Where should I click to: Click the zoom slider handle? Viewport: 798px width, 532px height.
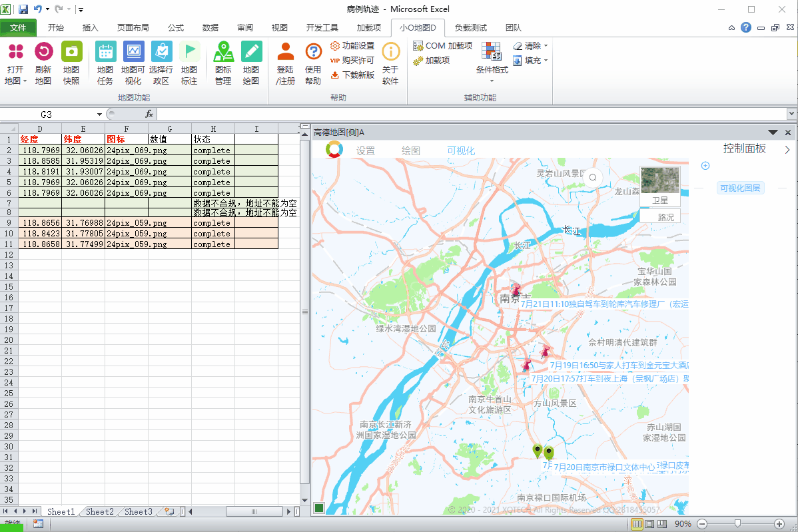point(737,524)
